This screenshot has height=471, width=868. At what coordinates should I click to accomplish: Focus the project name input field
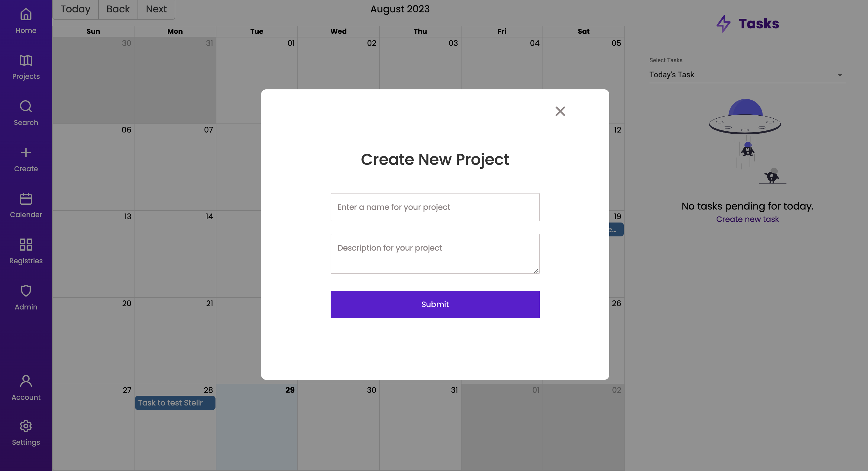[435, 207]
